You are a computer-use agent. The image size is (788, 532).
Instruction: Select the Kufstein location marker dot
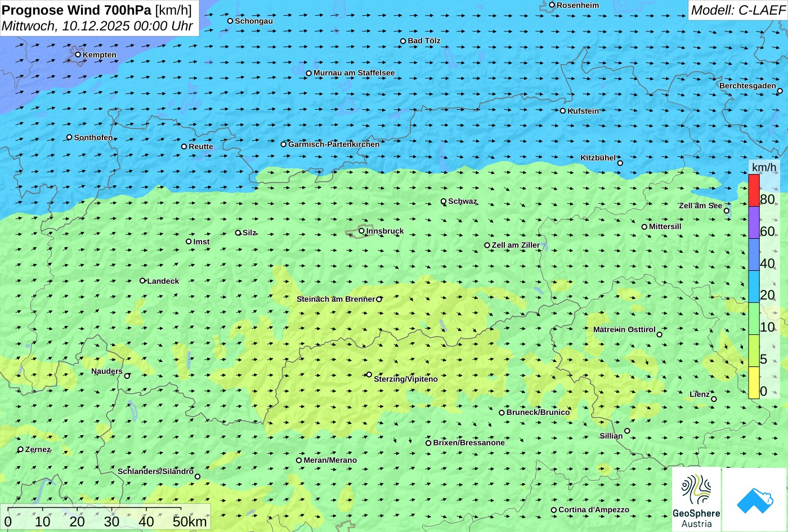pos(563,111)
